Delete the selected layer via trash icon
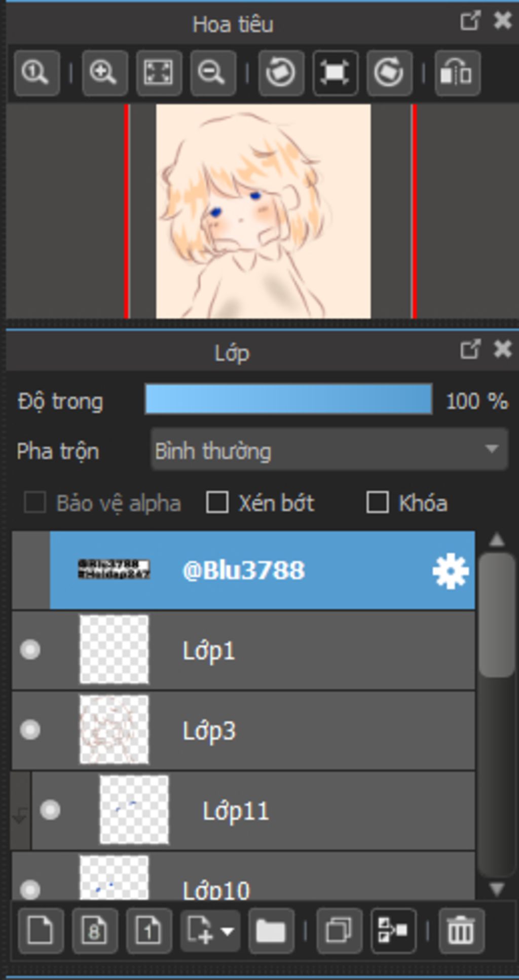The width and height of the screenshot is (519, 980). (x=461, y=931)
